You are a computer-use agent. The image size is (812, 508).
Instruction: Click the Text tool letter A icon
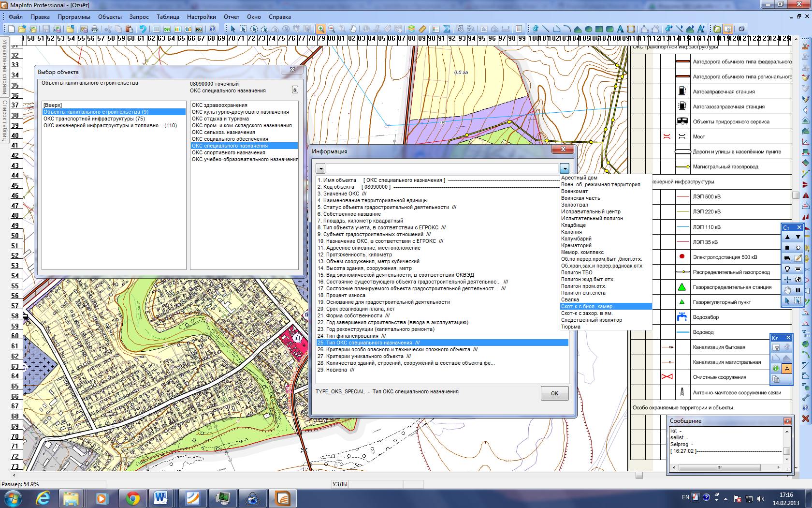(620, 29)
